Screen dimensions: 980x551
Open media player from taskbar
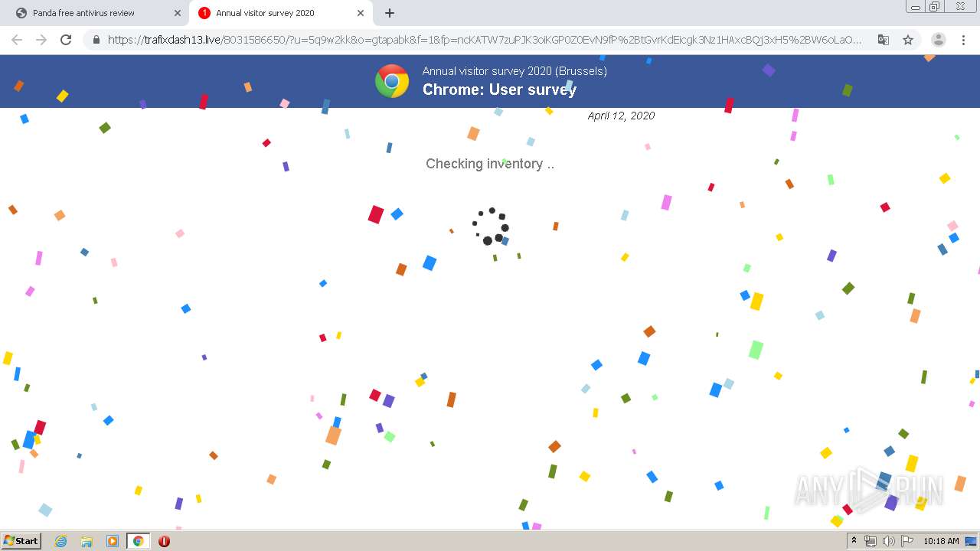pos(113,541)
